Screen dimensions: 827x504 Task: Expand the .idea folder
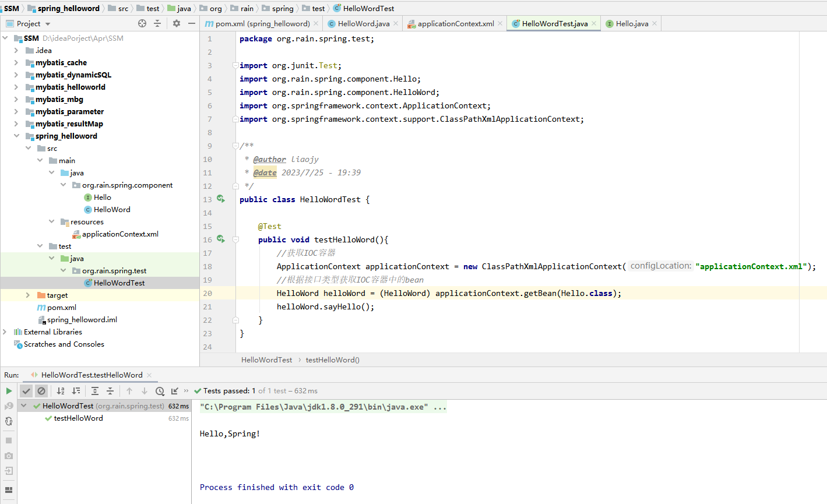point(16,51)
